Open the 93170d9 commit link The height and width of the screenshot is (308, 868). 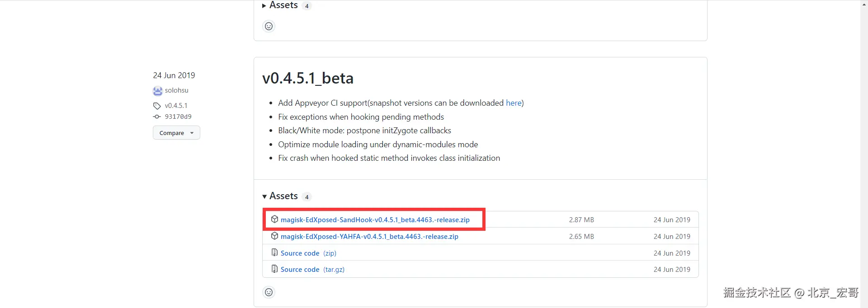178,117
